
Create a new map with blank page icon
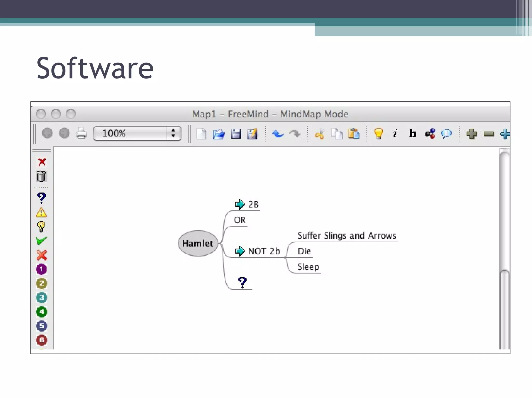[x=201, y=134]
